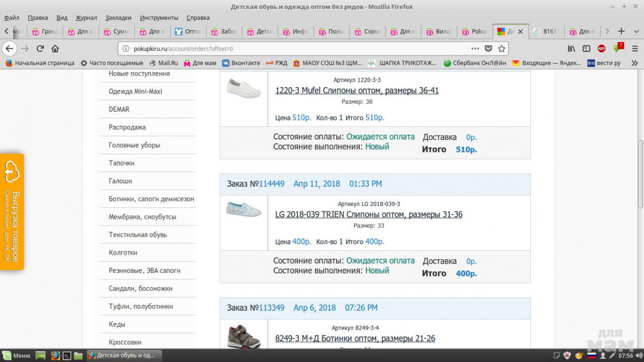The height and width of the screenshot is (362, 644).
Task: Click the orange Выгрузка товаров side button
Action: pyautogui.click(x=12, y=212)
